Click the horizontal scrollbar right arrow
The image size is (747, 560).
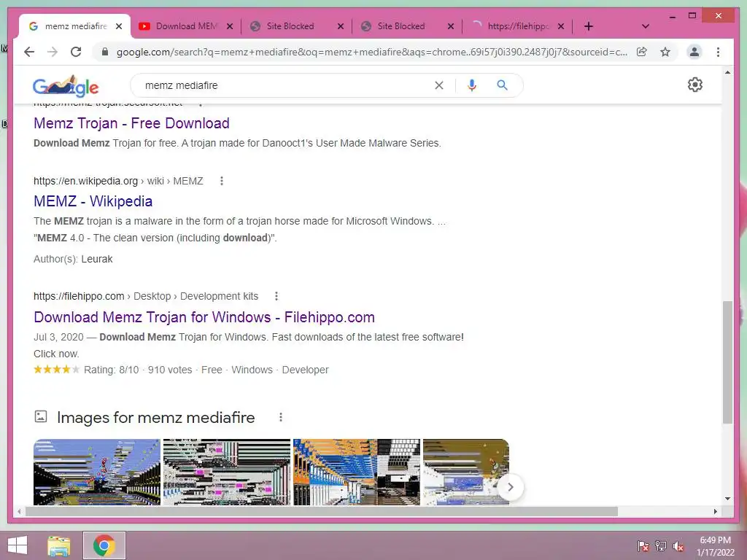pos(716,511)
